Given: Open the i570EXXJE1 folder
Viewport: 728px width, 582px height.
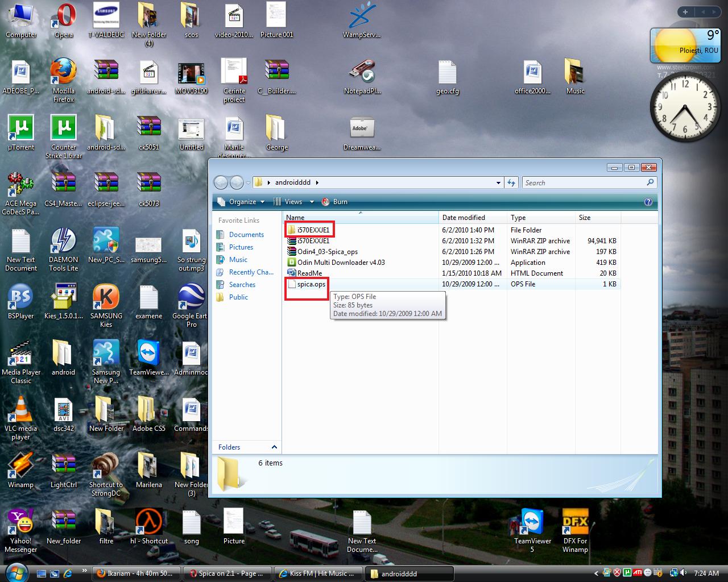Looking at the screenshot, I should pos(313,230).
